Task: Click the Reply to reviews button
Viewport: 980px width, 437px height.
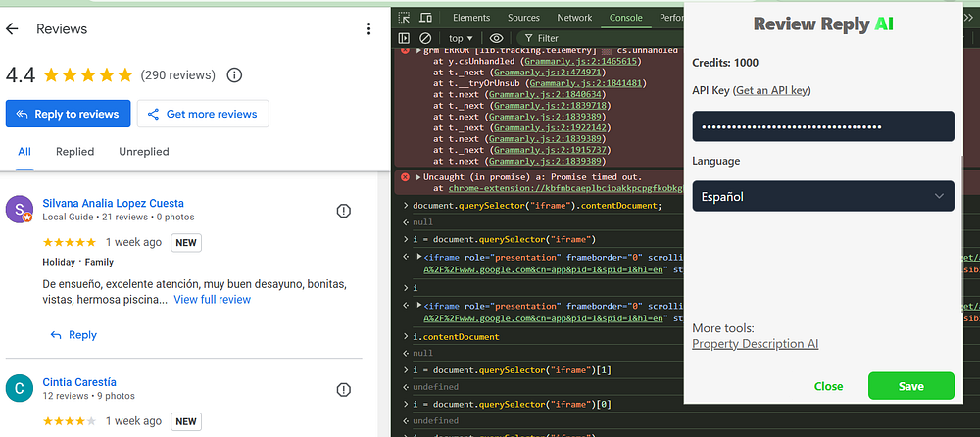Action: coord(68,114)
